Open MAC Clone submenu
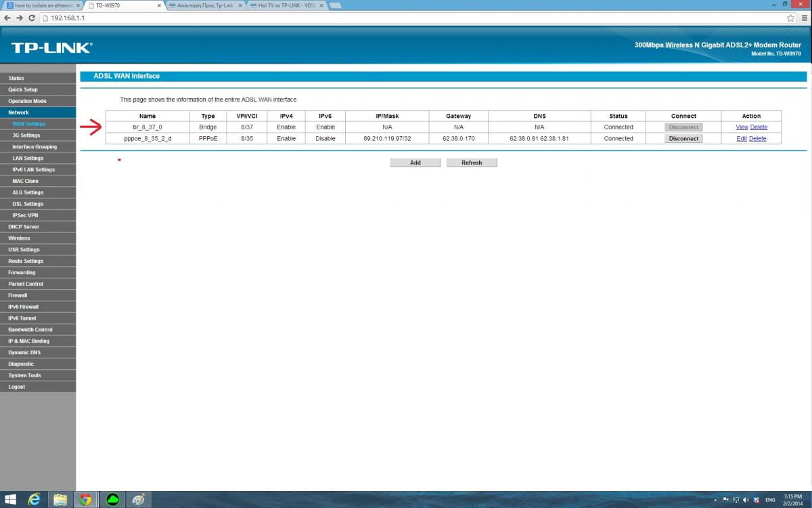The height and width of the screenshot is (508, 812). coord(38,181)
